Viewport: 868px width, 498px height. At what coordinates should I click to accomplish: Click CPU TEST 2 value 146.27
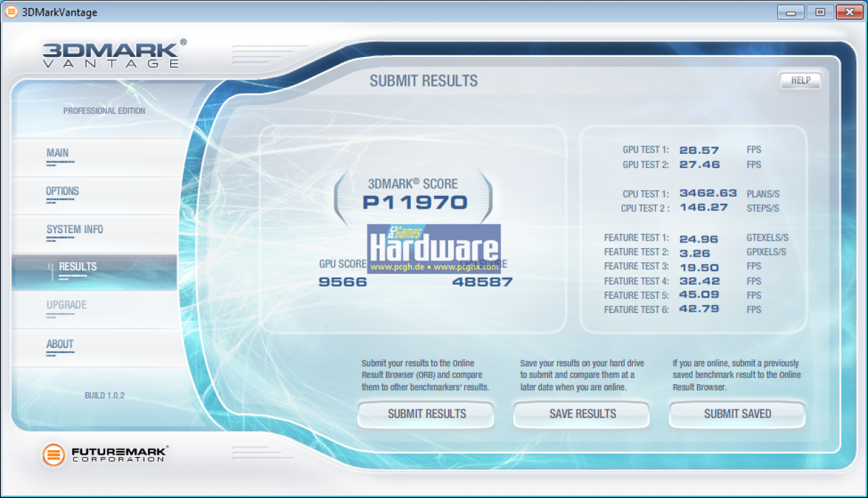point(703,208)
